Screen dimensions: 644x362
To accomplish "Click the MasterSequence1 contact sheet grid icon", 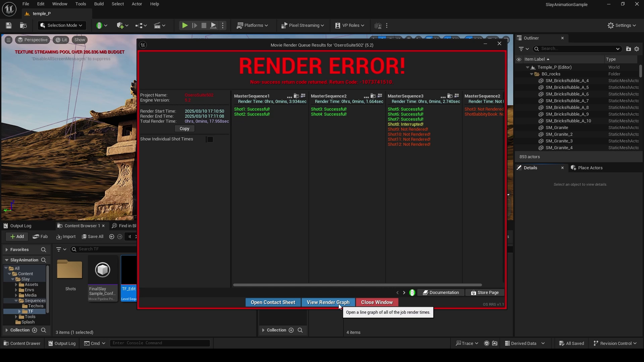I will 303,96.
